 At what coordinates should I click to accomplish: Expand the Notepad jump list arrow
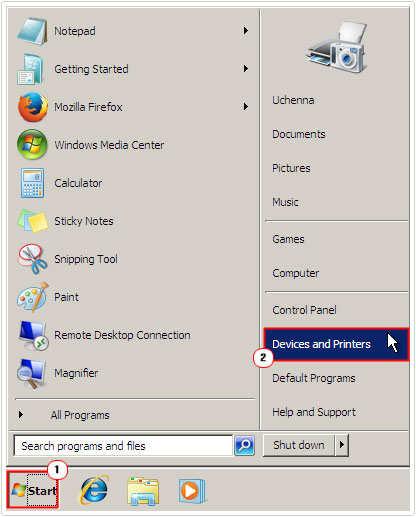coord(246,31)
